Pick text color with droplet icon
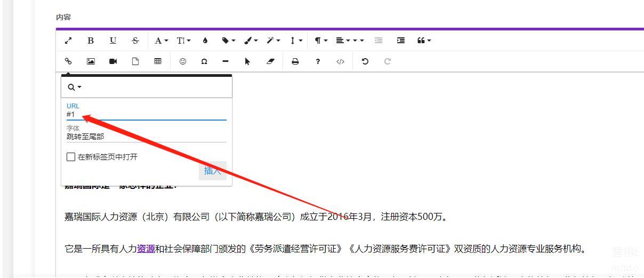 coord(205,41)
